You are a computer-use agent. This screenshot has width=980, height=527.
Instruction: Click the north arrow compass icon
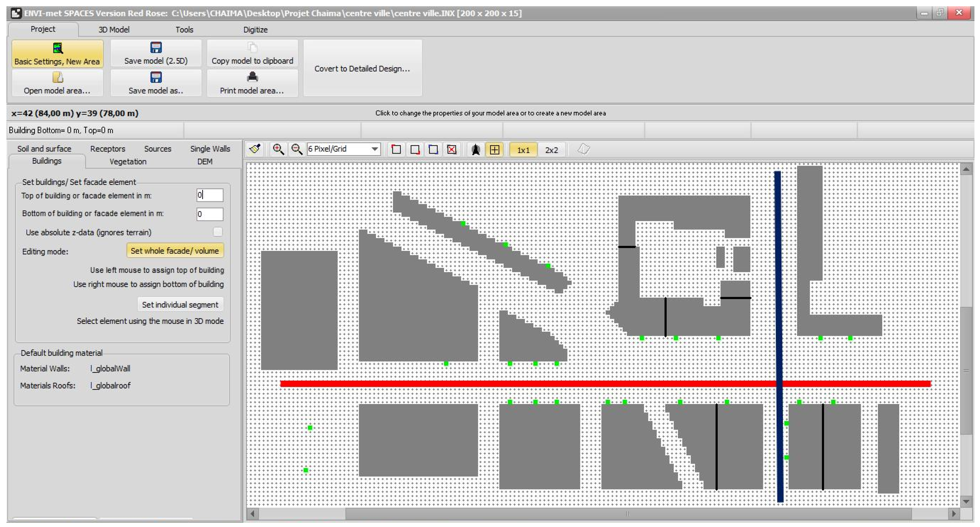[x=476, y=149]
